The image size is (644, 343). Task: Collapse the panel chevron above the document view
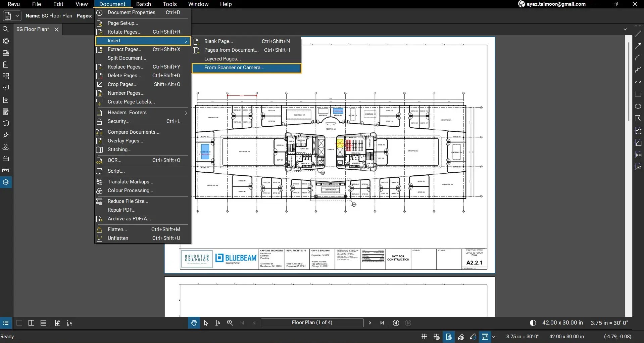[626, 29]
